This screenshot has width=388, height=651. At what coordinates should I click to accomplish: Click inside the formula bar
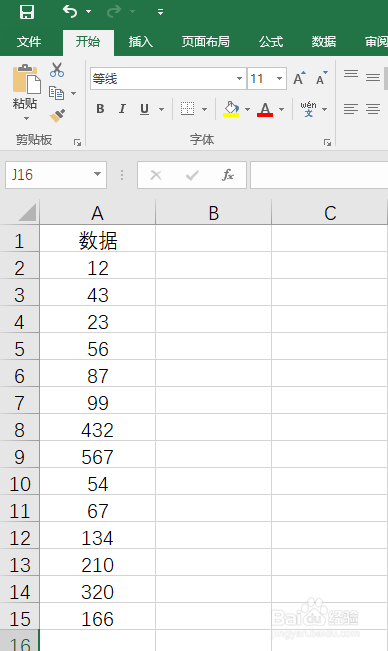click(319, 175)
